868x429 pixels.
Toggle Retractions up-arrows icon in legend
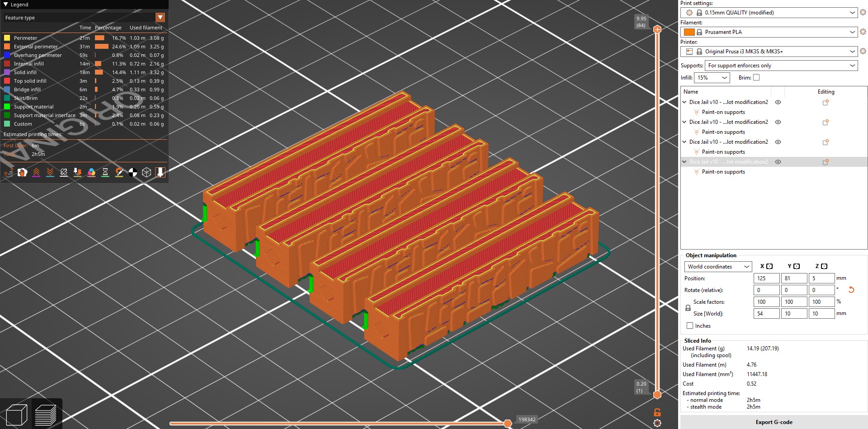(36, 172)
